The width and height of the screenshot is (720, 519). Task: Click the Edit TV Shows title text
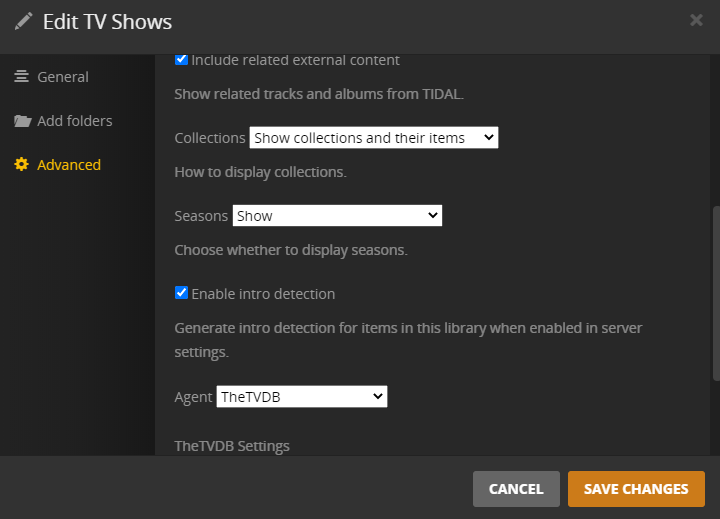tap(107, 22)
